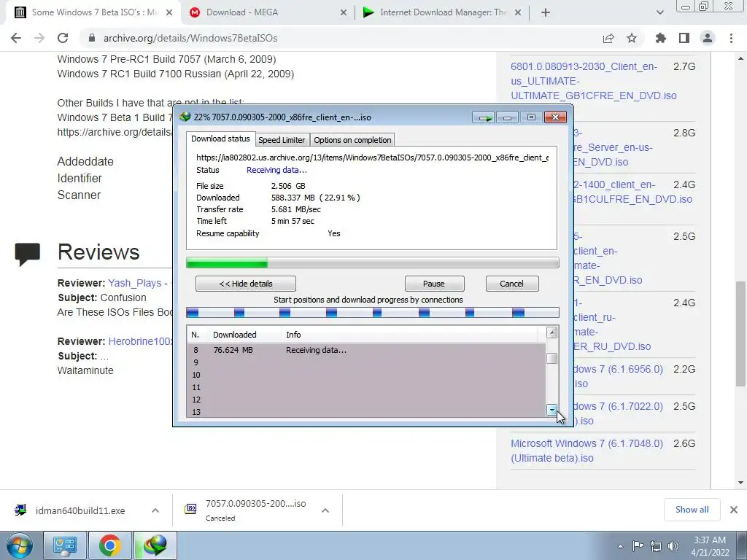
Task: Open the Chrome profile avatar
Action: [x=708, y=38]
